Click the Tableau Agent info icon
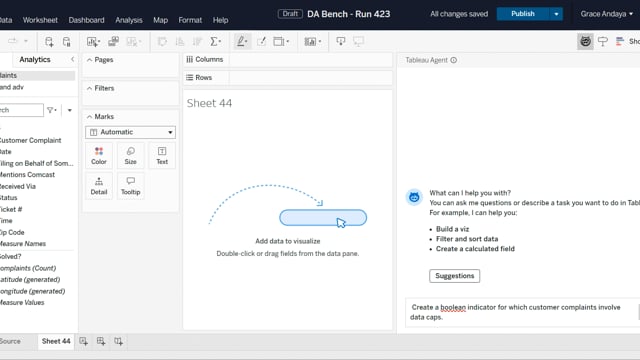 tap(453, 60)
